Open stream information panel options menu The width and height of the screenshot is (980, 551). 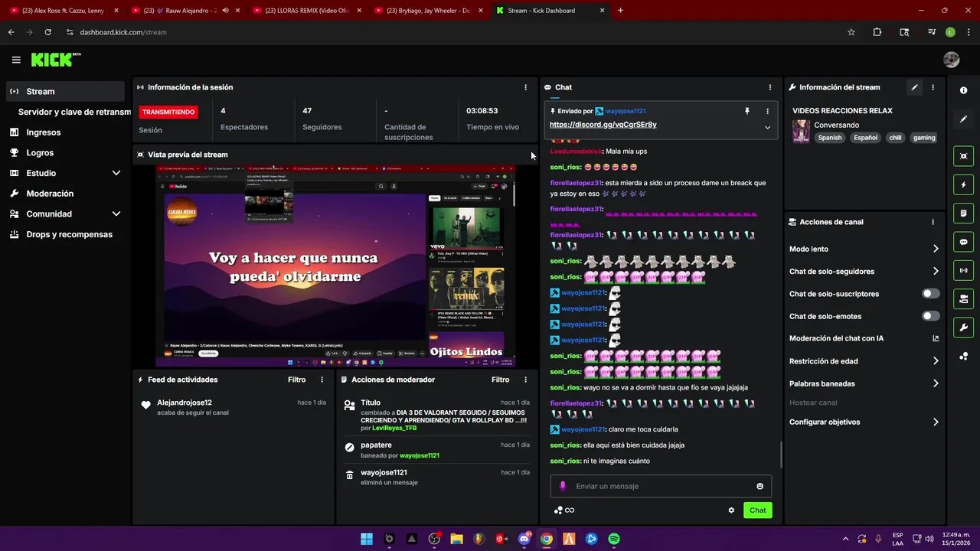pyautogui.click(x=933, y=87)
